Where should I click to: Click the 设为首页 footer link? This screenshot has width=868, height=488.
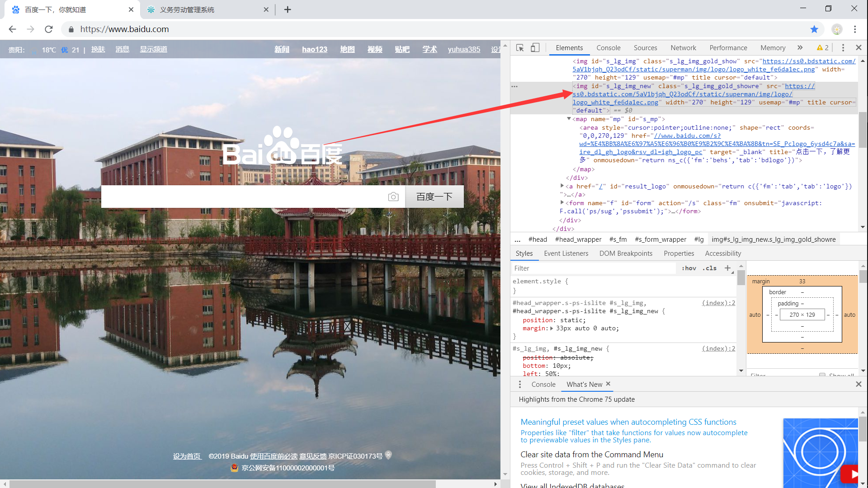(187, 456)
